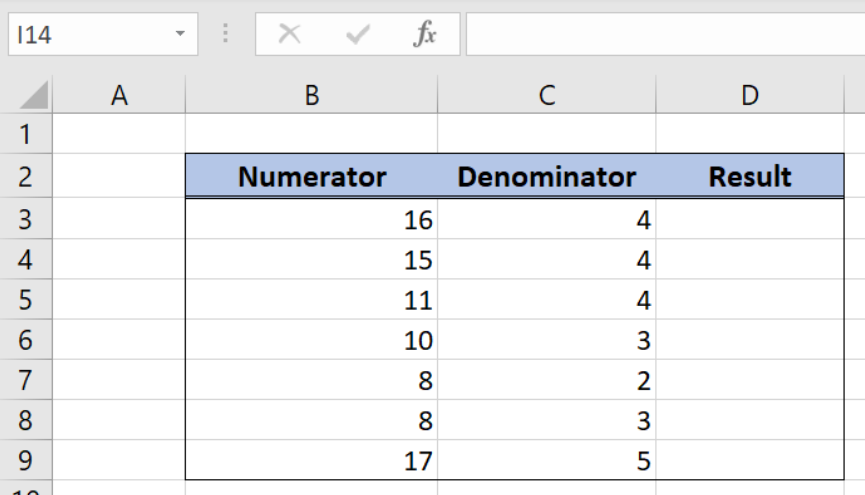Click the Cancel X icon in formula bar
Image resolution: width=865 pixels, height=495 pixels.
290,34
